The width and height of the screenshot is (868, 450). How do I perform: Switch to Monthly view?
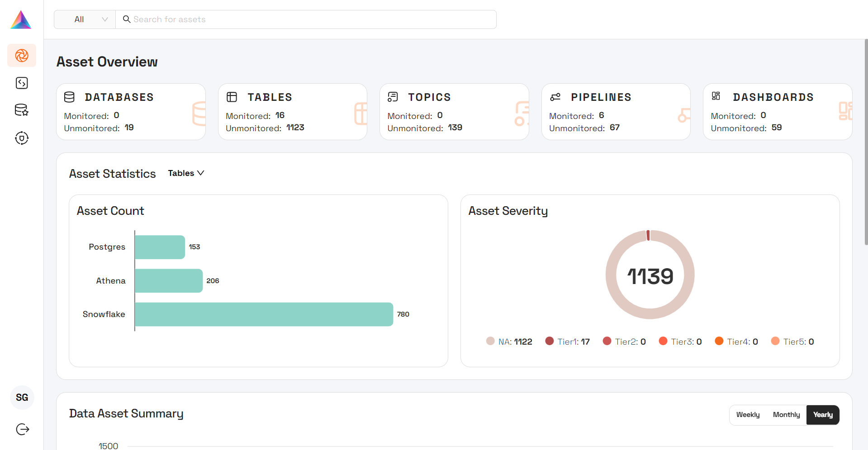point(786,415)
